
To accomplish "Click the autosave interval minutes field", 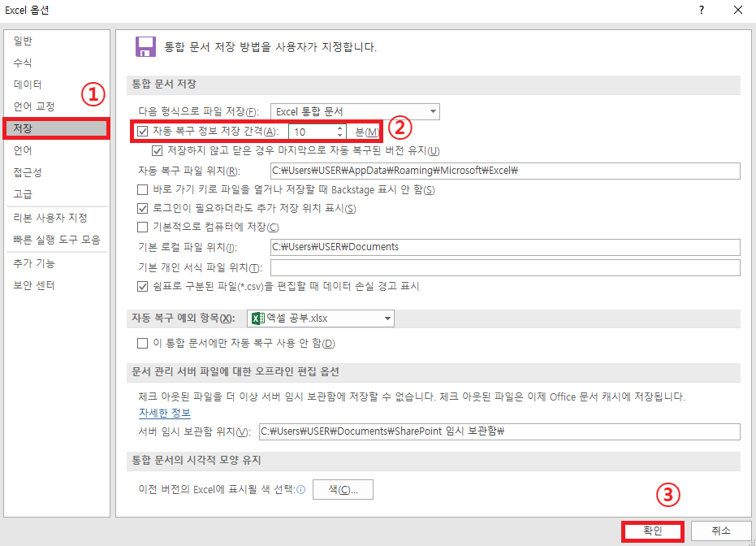I will coord(313,132).
